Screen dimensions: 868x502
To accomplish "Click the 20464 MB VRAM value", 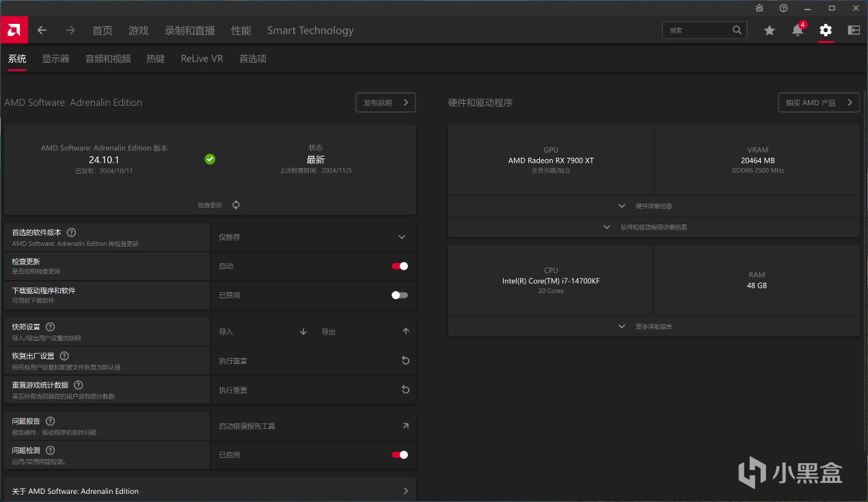I will coord(757,161).
